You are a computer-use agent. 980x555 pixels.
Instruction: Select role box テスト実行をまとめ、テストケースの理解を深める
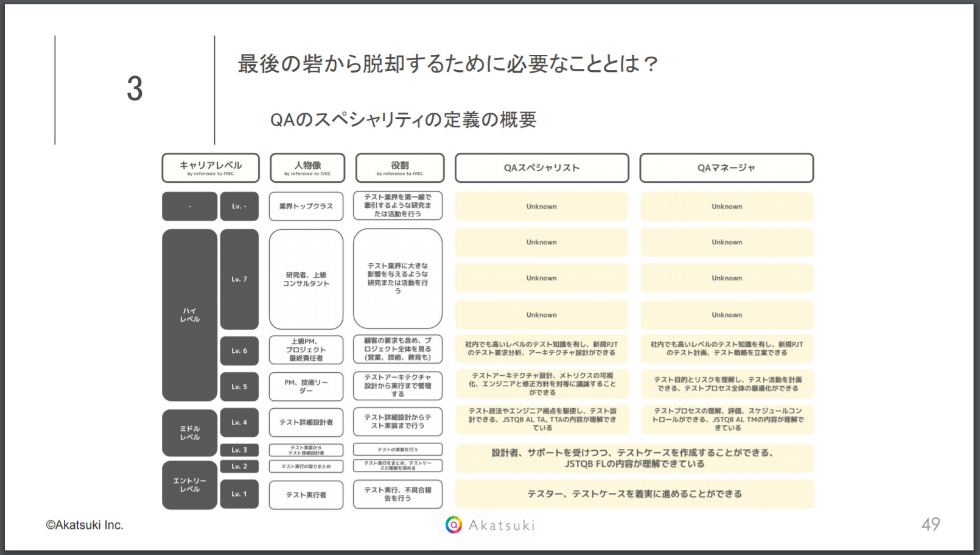(397, 465)
